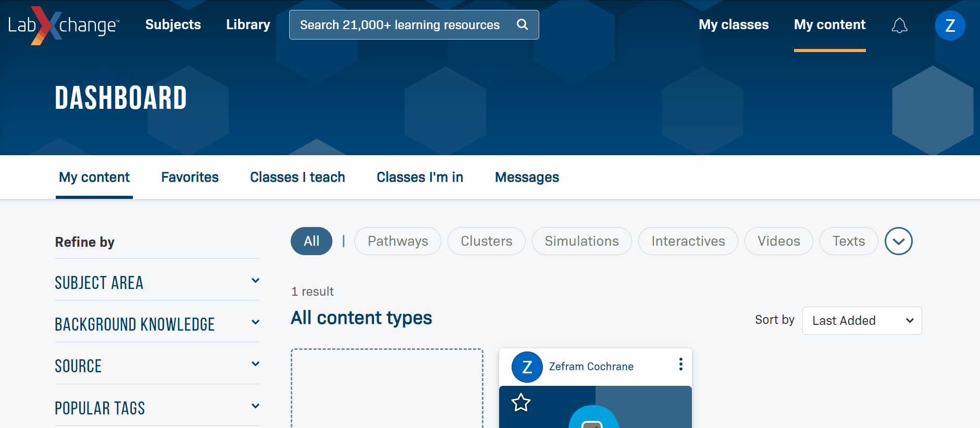Switch to the Classes I teach tab
Screen dimensions: 980x428
tap(297, 177)
